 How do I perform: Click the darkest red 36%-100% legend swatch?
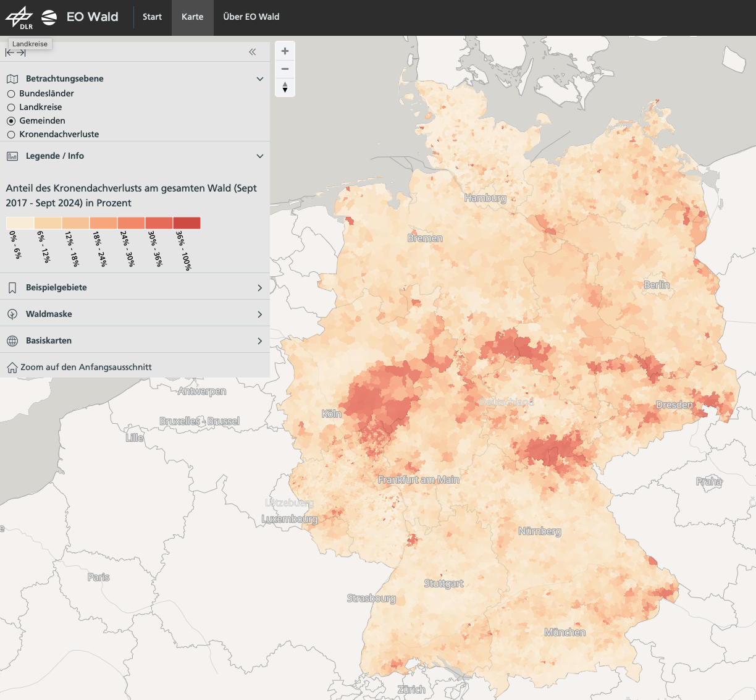point(187,223)
